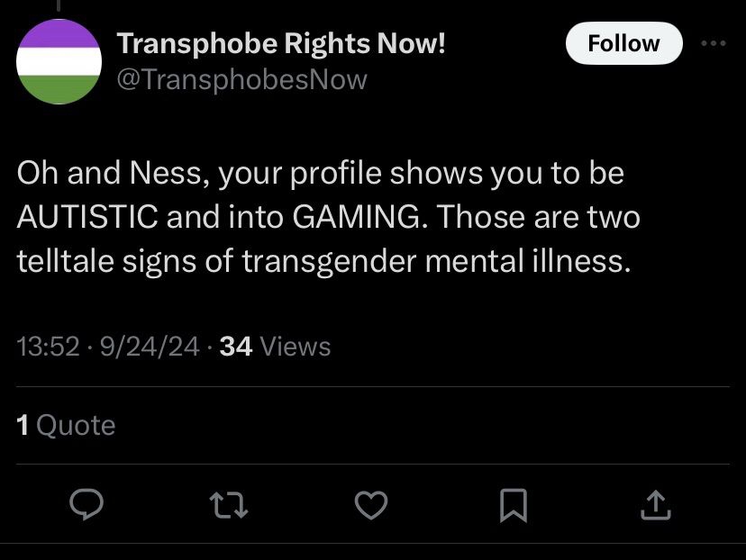Click the display name "Transphobe Rights Now!"

click(x=282, y=43)
